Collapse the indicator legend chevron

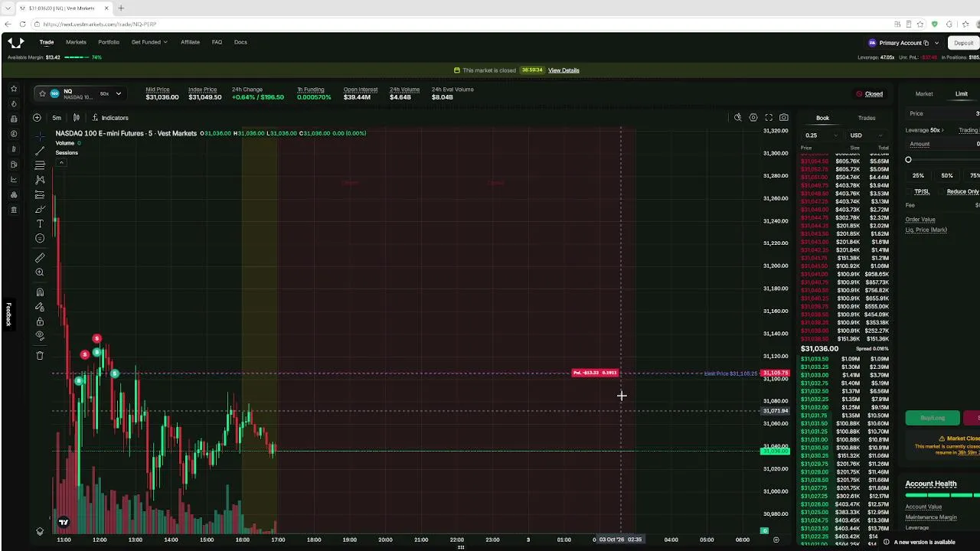pyautogui.click(x=61, y=162)
